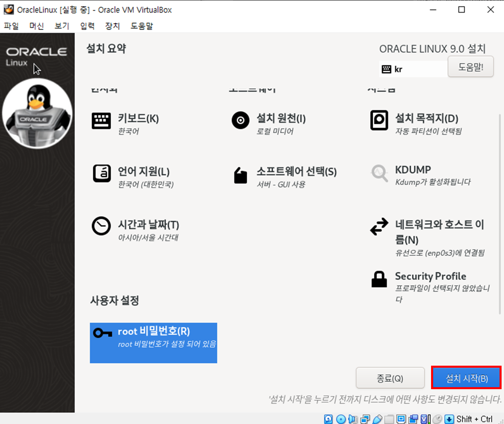Click the recording status bar icon
The height and width of the screenshot is (424, 504).
(x=413, y=419)
